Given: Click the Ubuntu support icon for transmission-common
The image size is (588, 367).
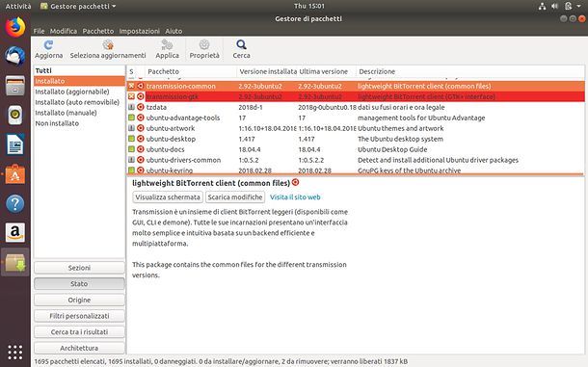Looking at the screenshot, I should click(140, 86).
